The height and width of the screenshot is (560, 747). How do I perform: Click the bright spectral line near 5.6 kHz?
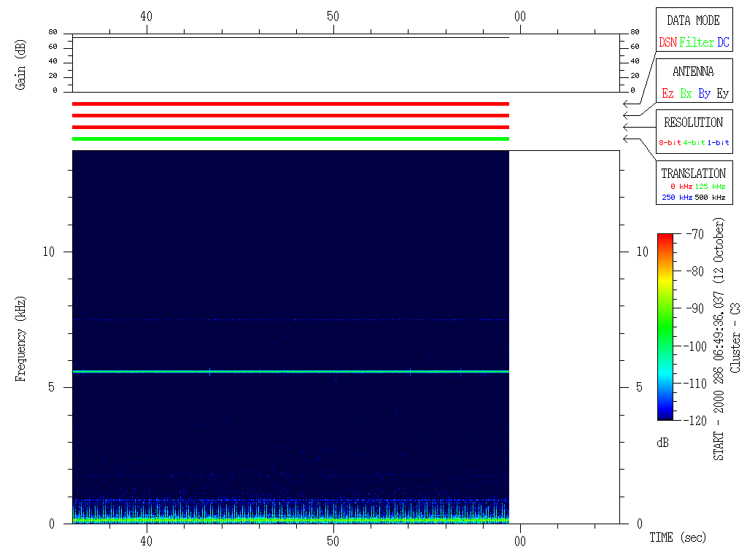click(x=290, y=372)
